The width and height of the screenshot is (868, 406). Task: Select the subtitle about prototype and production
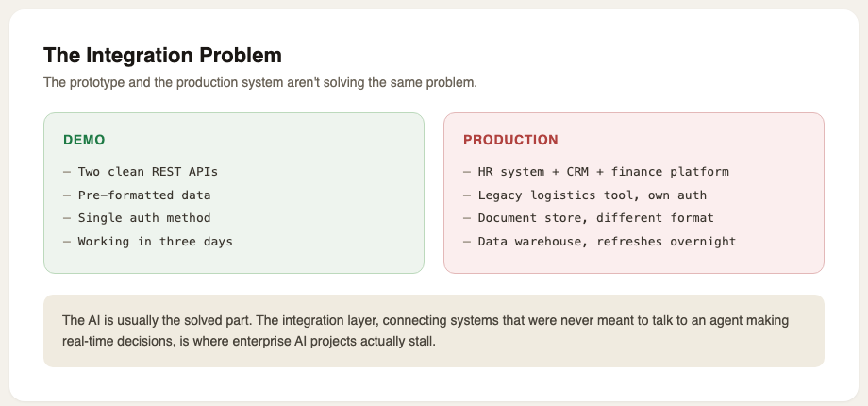260,83
